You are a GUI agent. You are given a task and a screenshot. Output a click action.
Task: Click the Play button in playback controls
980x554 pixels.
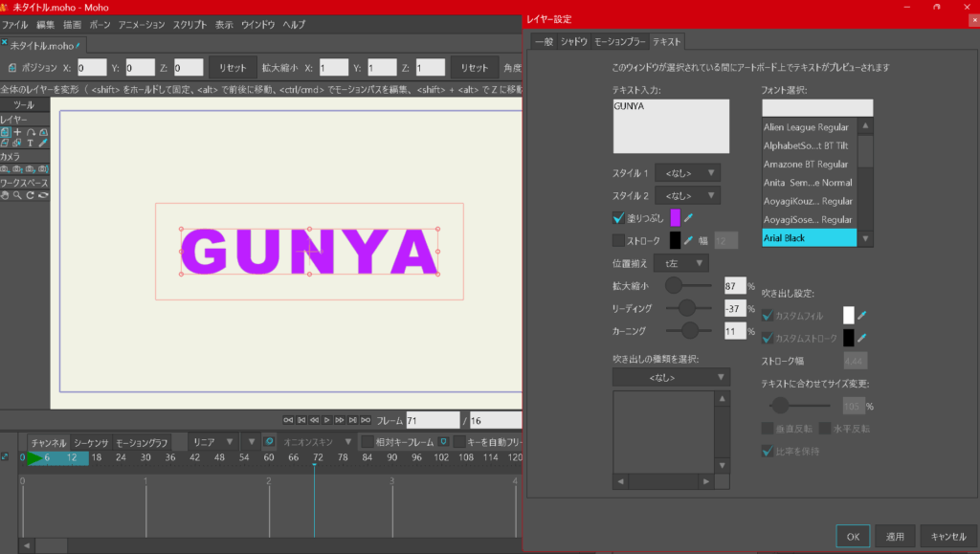point(326,420)
